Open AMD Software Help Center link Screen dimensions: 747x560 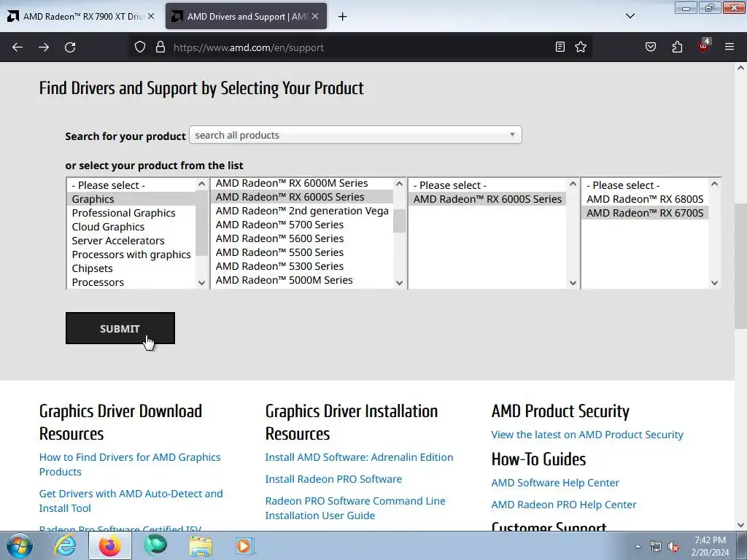pyautogui.click(x=555, y=483)
